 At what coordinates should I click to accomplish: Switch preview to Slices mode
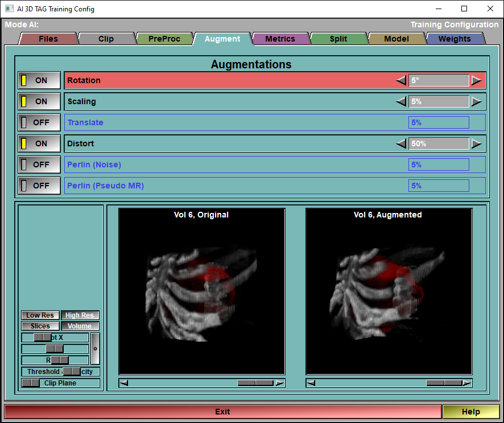(x=40, y=326)
